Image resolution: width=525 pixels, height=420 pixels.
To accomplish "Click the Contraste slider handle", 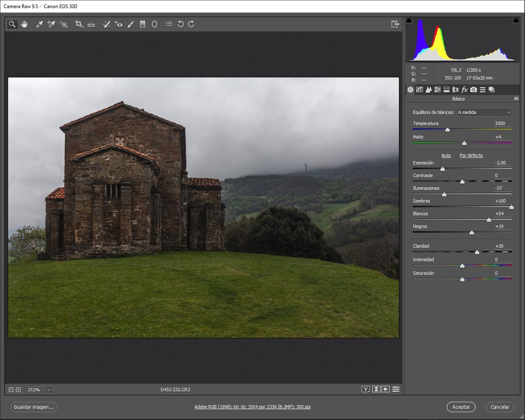I will [x=462, y=182].
